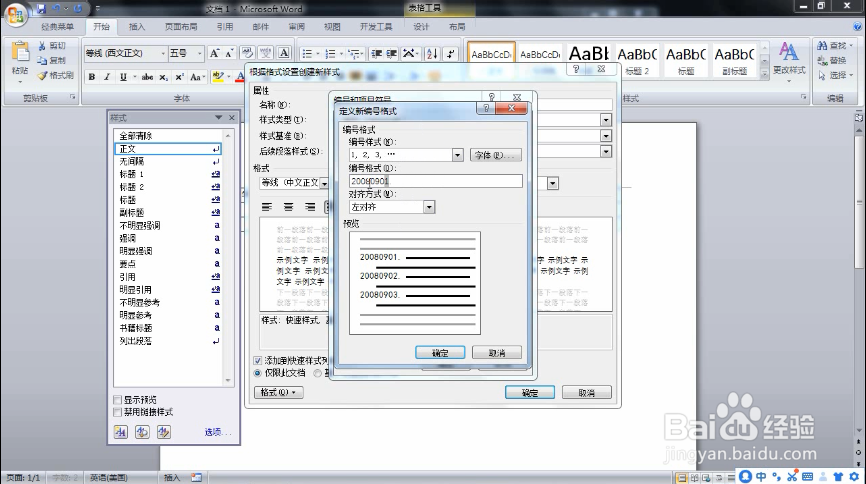
Task: Open the font name dropdown in ribbon
Action: pos(163,54)
